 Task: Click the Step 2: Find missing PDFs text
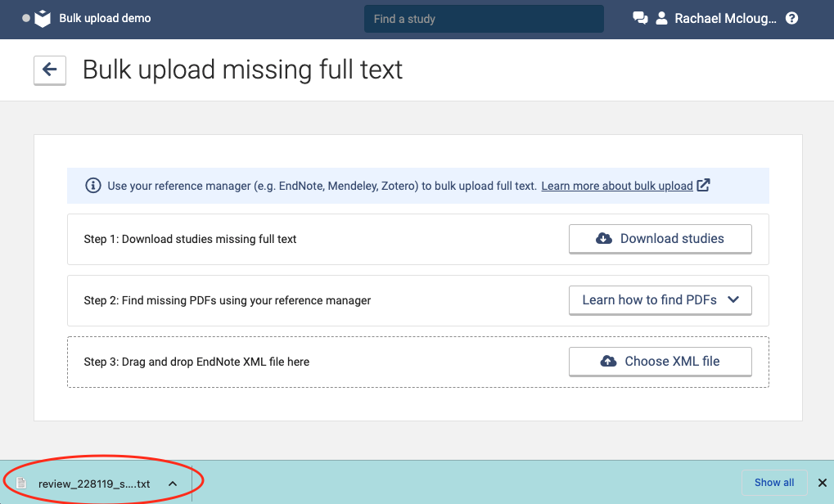pyautogui.click(x=227, y=300)
